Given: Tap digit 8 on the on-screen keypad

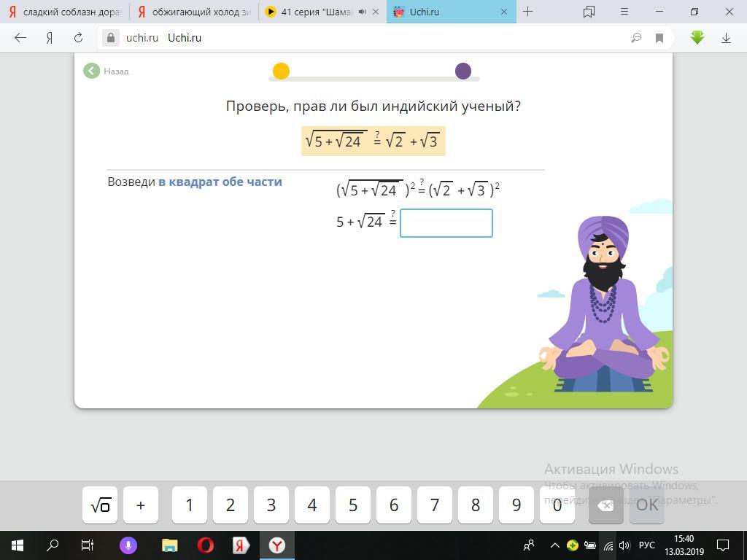Looking at the screenshot, I should [x=476, y=505].
